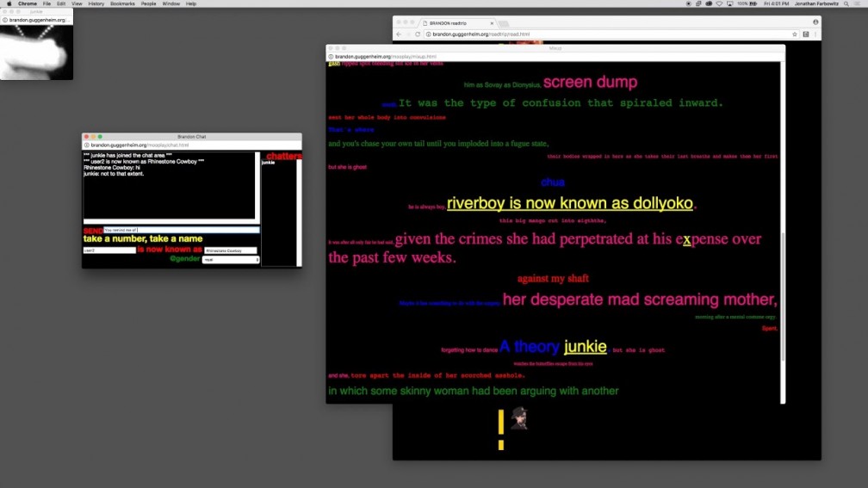Screen dimensions: 868x488
Task: Open Spotlight search in the menu bar
Action: pos(846,3)
